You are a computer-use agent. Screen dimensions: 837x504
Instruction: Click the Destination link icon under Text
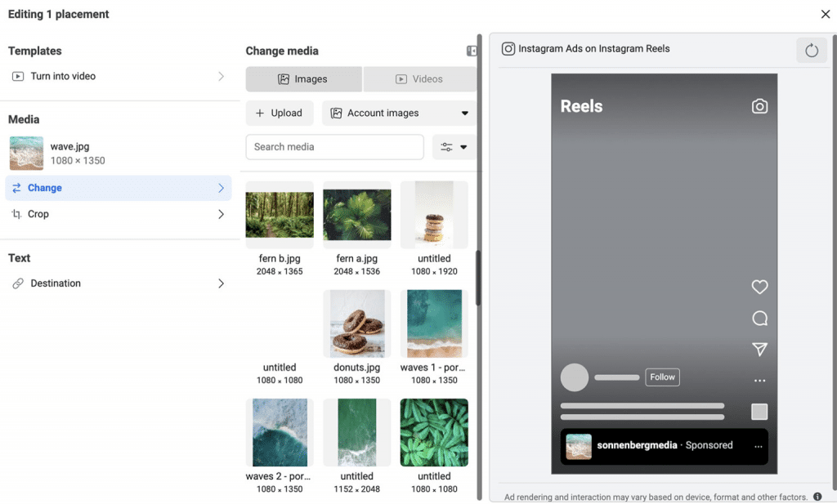pyautogui.click(x=18, y=283)
